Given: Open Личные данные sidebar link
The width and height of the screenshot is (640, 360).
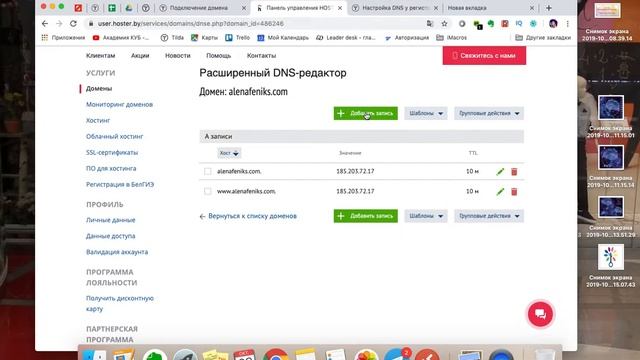Looking at the screenshot, I should click(x=111, y=220).
